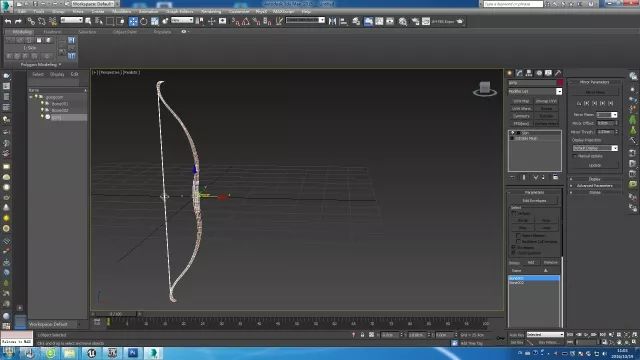Click the Edit Envelopes button

click(x=534, y=201)
